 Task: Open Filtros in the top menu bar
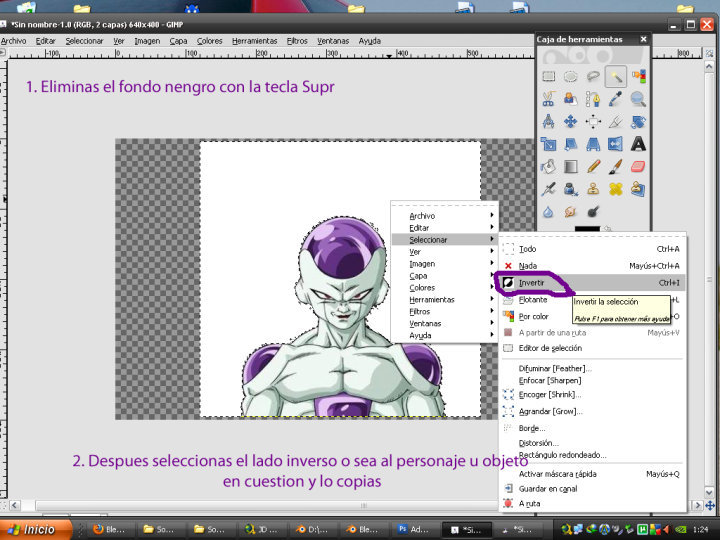click(297, 41)
